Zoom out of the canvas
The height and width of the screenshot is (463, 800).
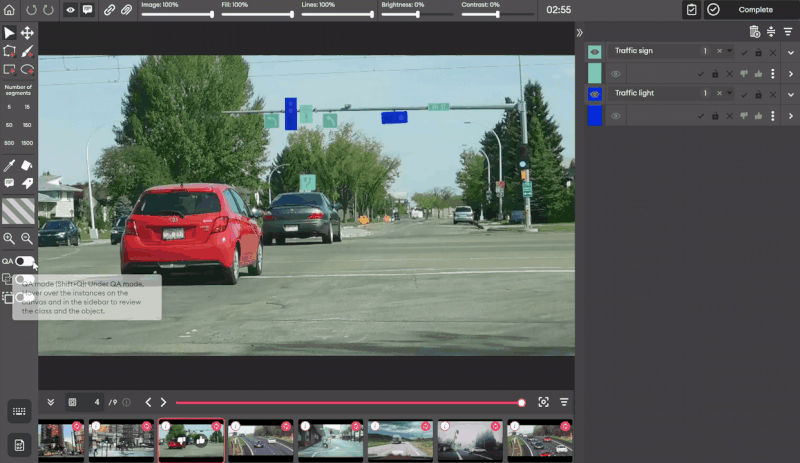27,238
